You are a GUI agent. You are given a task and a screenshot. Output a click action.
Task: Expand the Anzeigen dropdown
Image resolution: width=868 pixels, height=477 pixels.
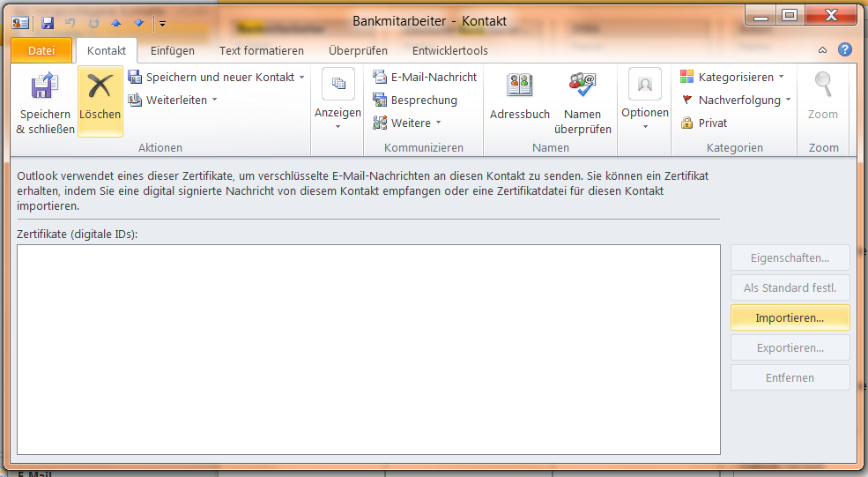point(338,126)
